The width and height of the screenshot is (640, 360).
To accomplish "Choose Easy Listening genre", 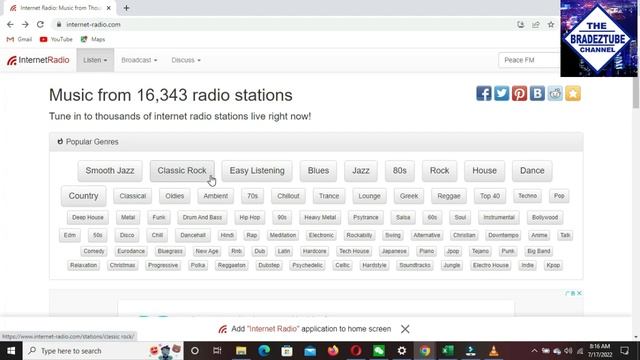I will (257, 171).
